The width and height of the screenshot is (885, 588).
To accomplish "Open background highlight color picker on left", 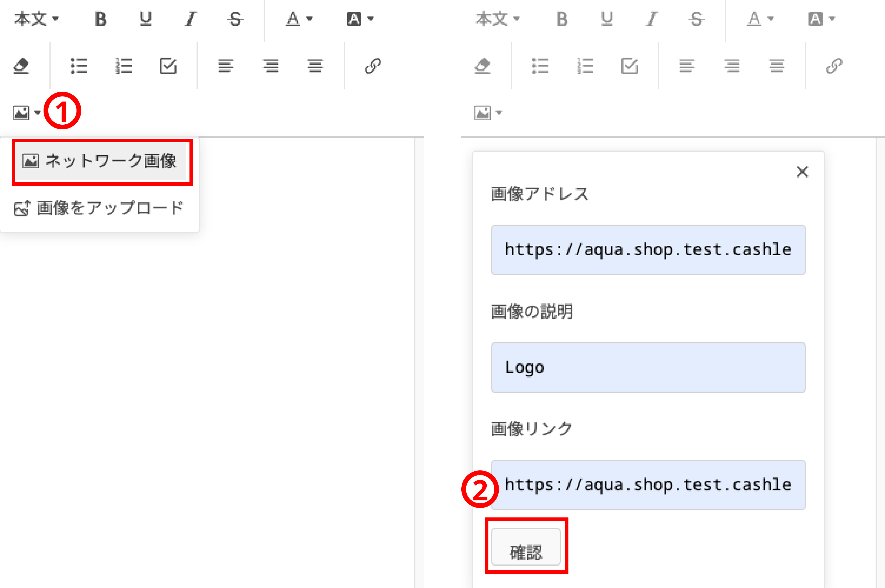I will pyautogui.click(x=360, y=19).
